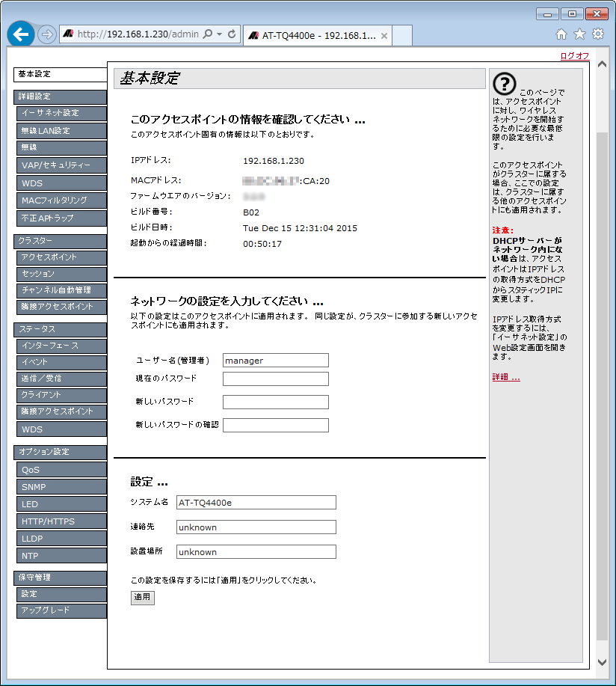
Task: Open SNMP option settings
Action: pos(61,486)
